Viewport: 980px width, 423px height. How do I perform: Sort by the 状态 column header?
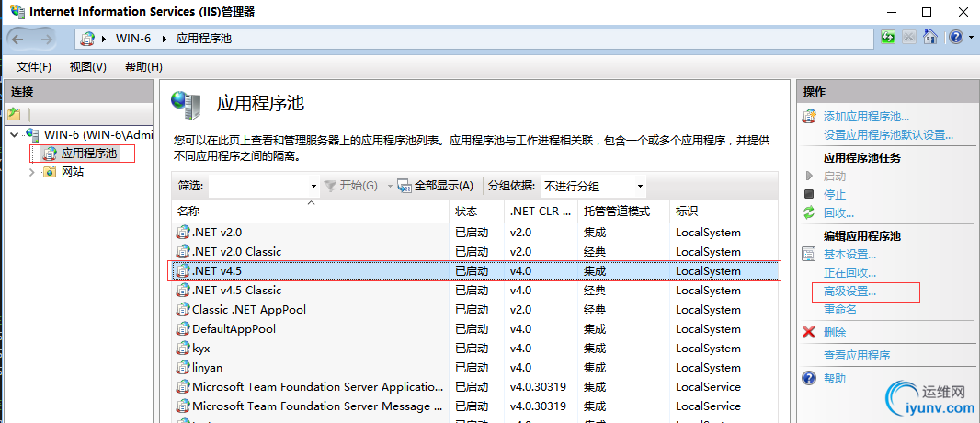(476, 211)
